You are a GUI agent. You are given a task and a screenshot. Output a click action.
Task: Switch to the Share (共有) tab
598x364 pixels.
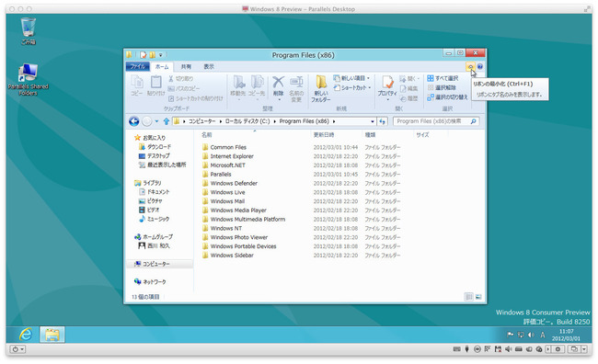tap(186, 67)
